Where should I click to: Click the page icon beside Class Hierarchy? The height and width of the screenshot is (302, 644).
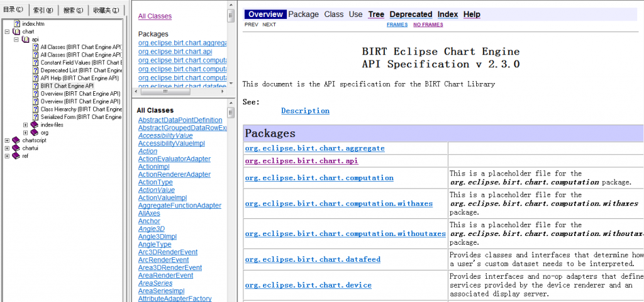[35, 109]
